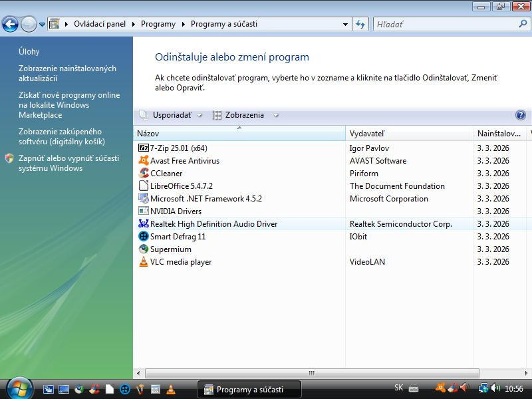Click the Hľadať search field
The height and width of the screenshot is (399, 532).
pos(446,24)
